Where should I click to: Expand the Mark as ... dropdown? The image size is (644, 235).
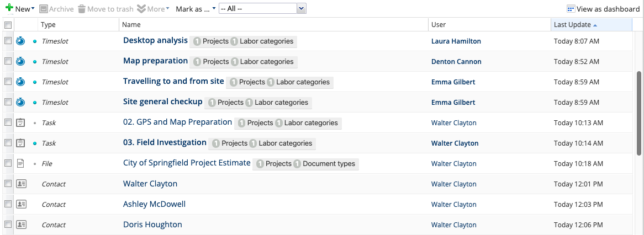[196, 9]
